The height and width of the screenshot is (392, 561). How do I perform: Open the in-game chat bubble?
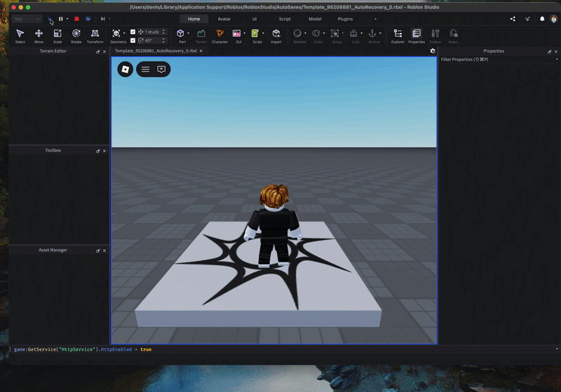[x=161, y=69]
